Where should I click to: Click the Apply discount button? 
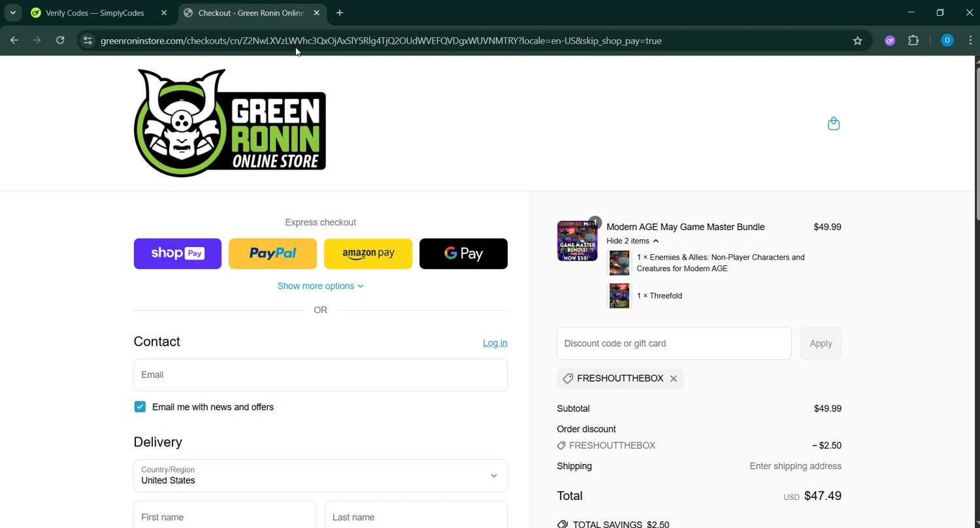point(821,344)
